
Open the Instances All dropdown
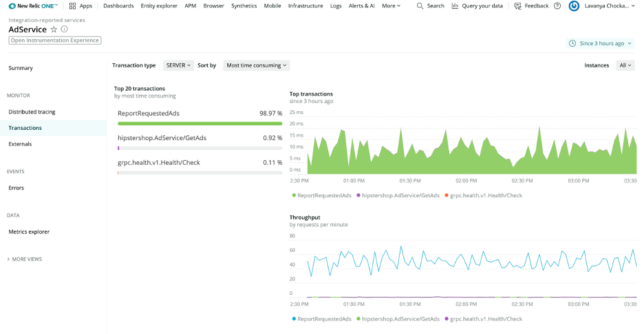point(625,65)
